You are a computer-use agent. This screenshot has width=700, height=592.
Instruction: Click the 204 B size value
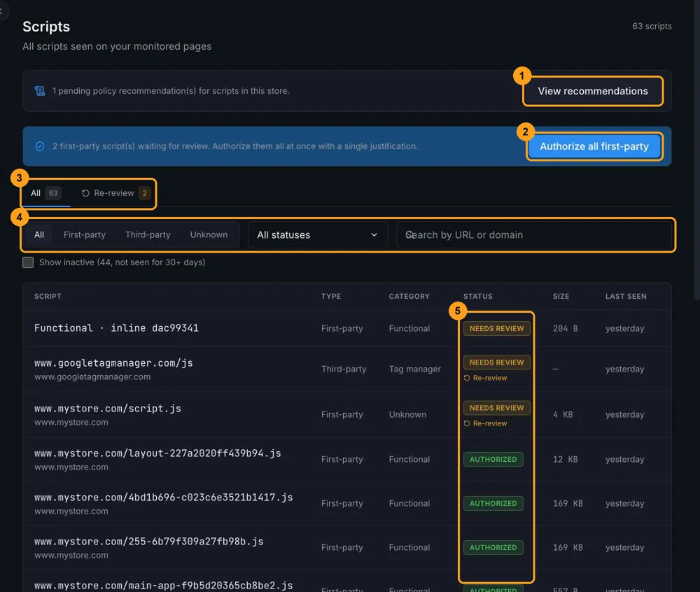click(565, 328)
